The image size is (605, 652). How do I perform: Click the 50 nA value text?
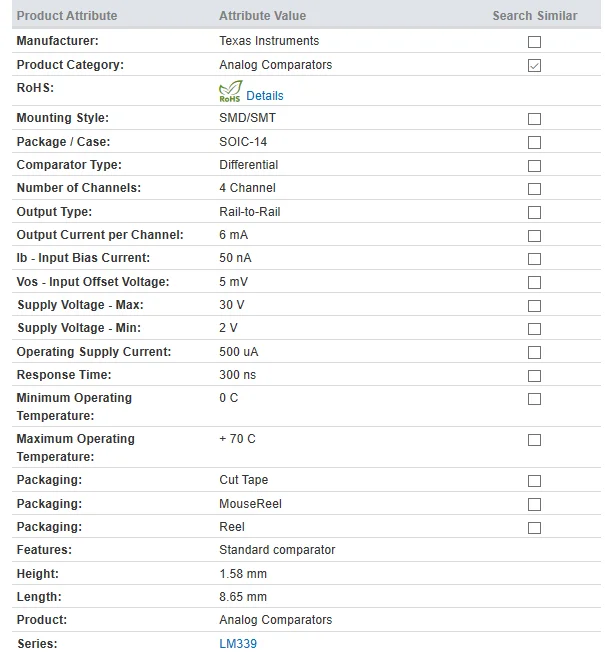235,258
